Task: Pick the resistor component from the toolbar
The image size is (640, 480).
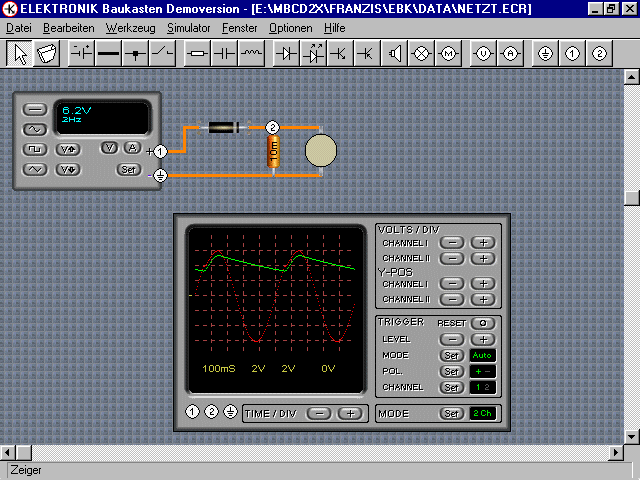Action: [199, 54]
